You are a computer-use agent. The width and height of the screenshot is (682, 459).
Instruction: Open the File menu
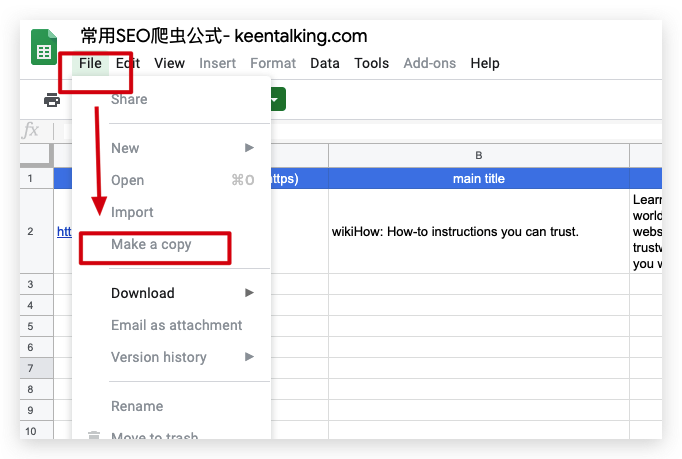coord(90,63)
